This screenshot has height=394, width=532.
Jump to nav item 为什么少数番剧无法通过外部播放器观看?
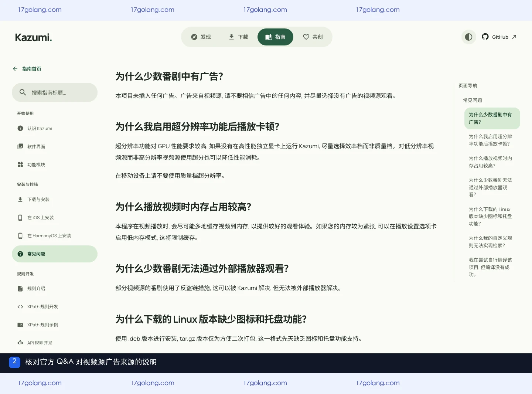point(490,187)
